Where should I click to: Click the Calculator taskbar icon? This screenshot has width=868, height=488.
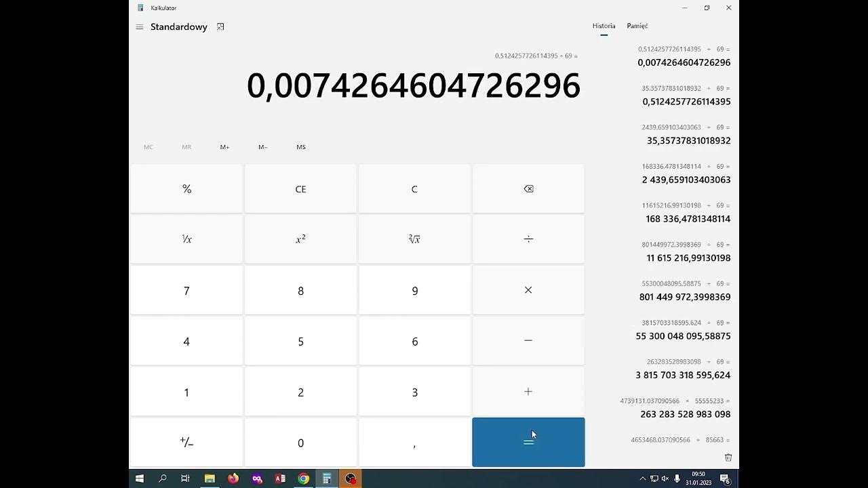pyautogui.click(x=327, y=479)
